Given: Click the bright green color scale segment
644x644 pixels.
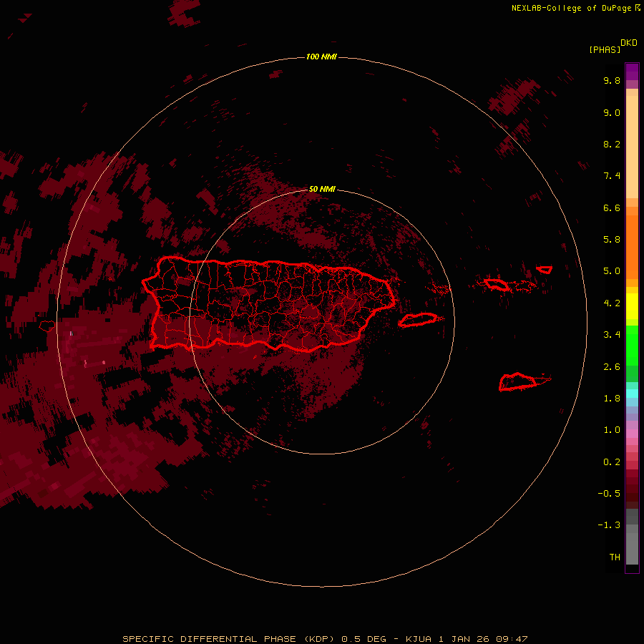Looking at the screenshot, I should pos(632,346).
